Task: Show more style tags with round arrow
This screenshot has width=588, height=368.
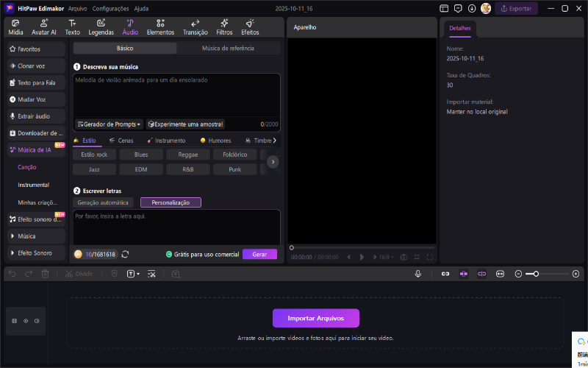Action: tap(273, 162)
